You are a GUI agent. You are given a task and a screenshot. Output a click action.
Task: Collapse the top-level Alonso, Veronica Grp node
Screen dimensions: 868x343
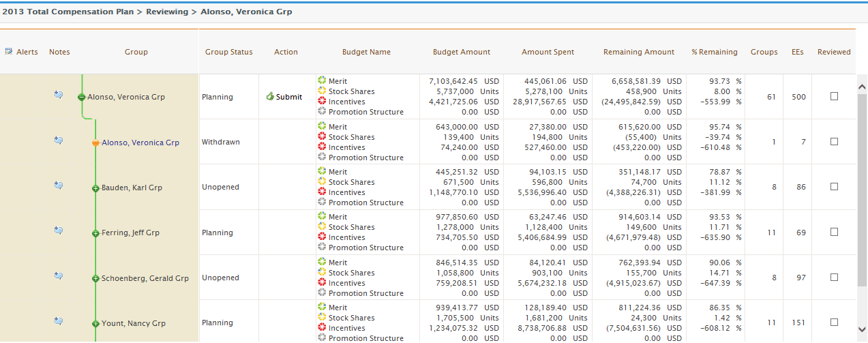82,98
